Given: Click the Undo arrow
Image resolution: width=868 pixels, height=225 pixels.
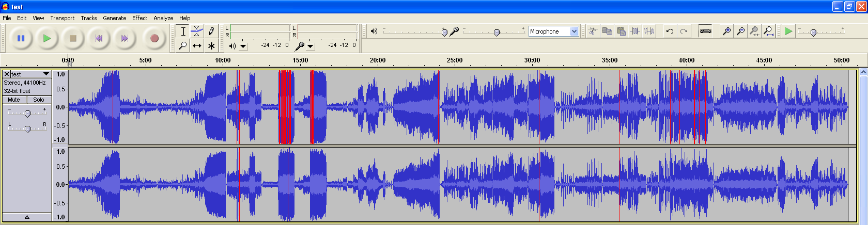Looking at the screenshot, I should point(670,31).
